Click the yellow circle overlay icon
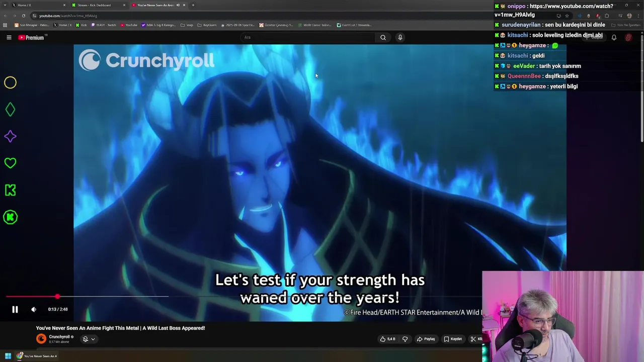 (10, 82)
